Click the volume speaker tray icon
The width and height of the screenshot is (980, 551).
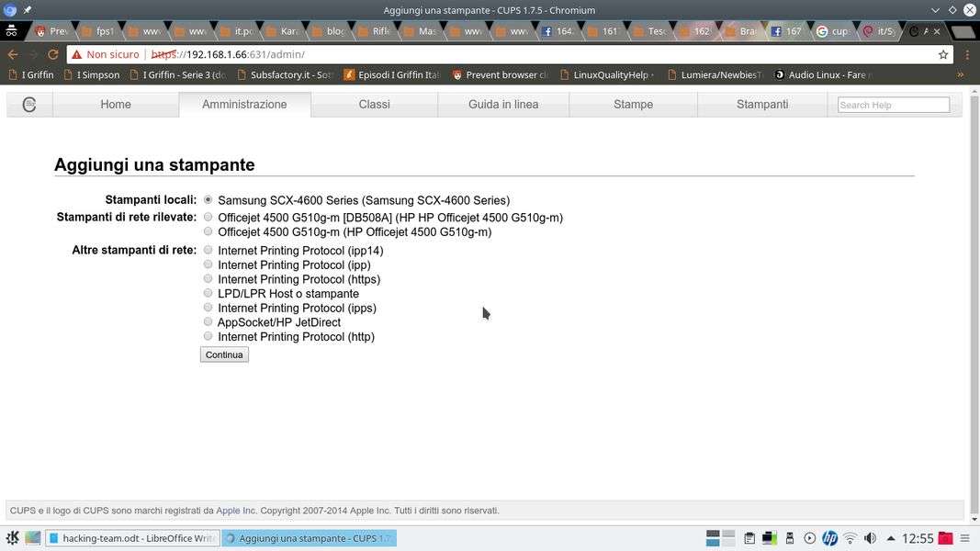[x=870, y=538]
